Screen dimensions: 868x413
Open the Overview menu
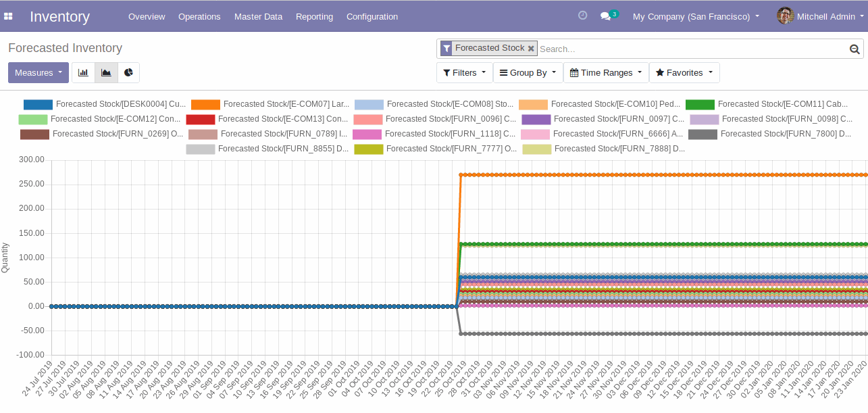pyautogui.click(x=147, y=16)
